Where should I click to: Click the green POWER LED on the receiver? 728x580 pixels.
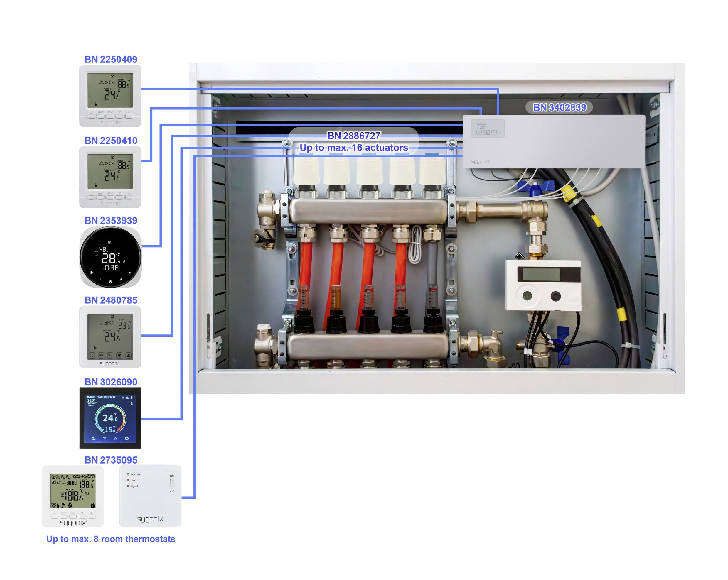128,474
